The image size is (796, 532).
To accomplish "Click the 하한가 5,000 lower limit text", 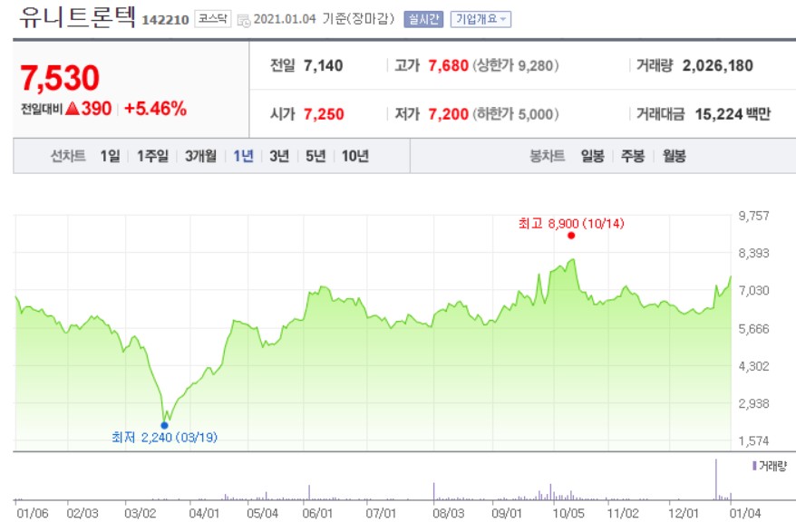I will 516,114.
